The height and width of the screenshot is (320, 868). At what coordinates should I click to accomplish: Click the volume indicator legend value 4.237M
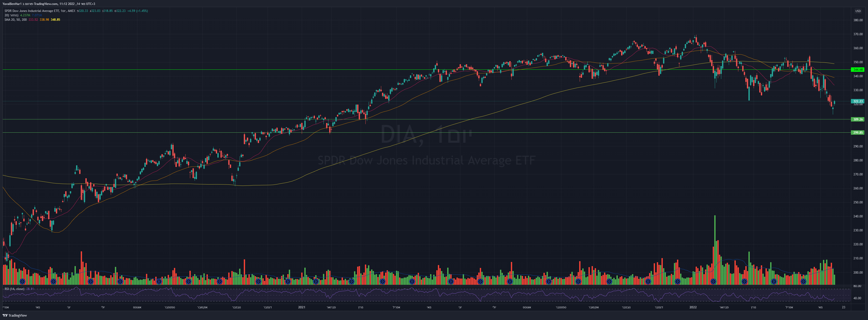(x=25, y=15)
